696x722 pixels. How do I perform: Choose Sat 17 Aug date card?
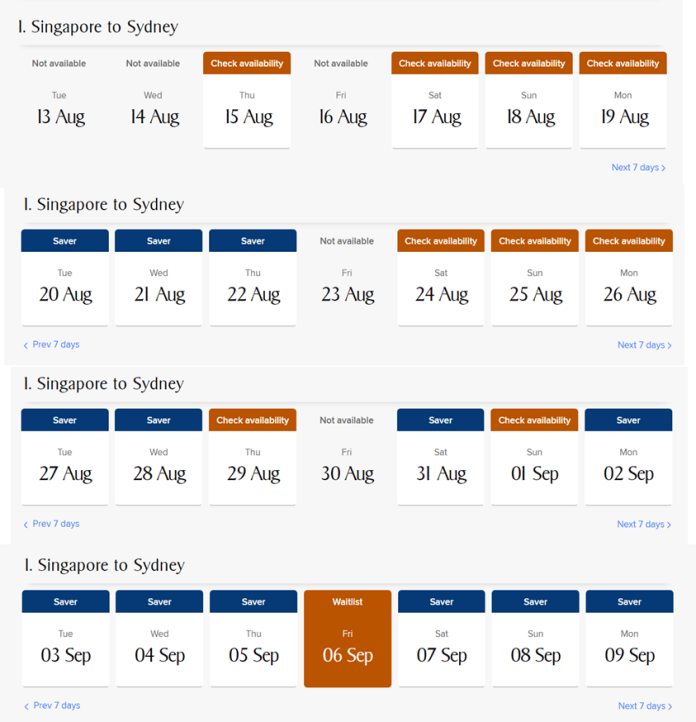435,101
